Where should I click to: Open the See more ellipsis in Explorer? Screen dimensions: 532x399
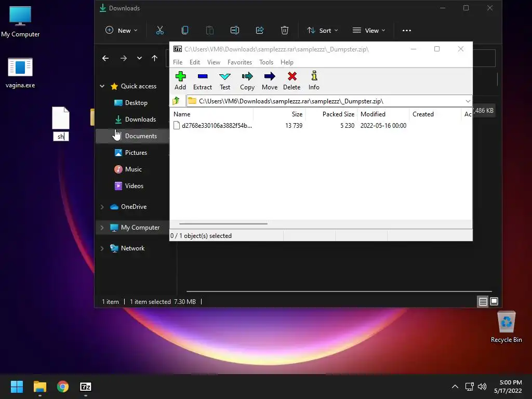pyautogui.click(x=406, y=31)
